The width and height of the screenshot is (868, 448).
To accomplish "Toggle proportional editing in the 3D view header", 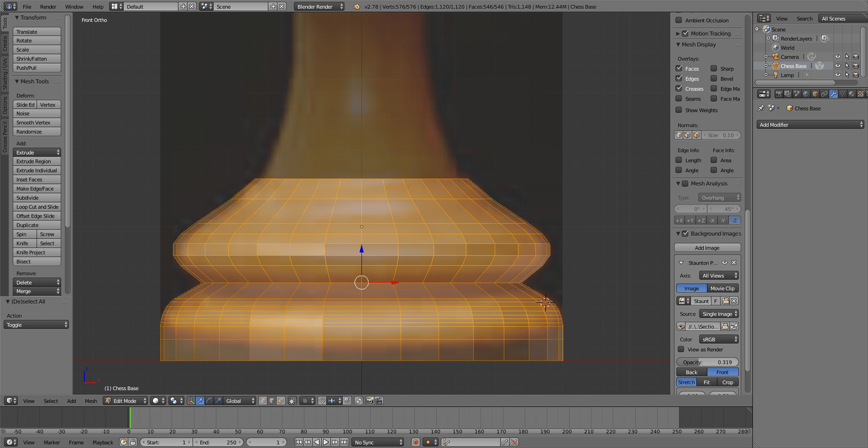I will coord(305,401).
